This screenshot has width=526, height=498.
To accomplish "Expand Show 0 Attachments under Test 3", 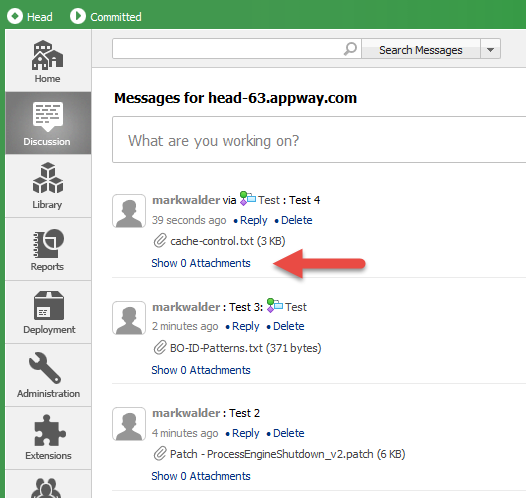I will [x=201, y=370].
